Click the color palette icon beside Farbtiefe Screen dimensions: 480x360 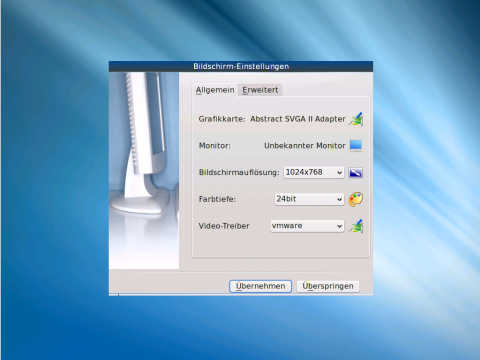356,199
